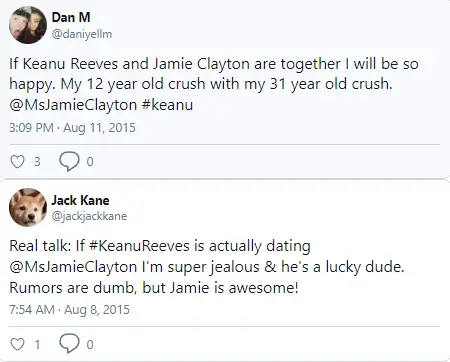This screenshot has width=450, height=362.
Task: Open Jack Kane's dog avatar
Action: coord(28,207)
